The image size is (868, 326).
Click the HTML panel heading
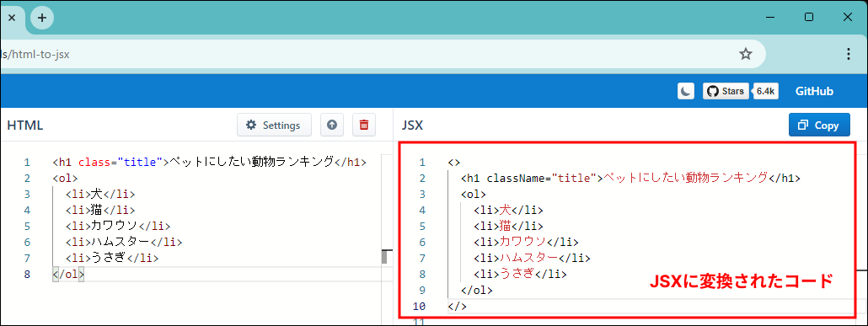point(25,126)
